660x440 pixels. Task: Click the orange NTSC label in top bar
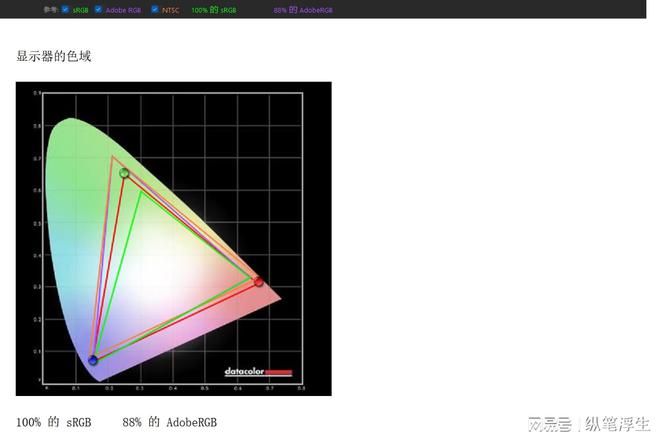point(170,10)
